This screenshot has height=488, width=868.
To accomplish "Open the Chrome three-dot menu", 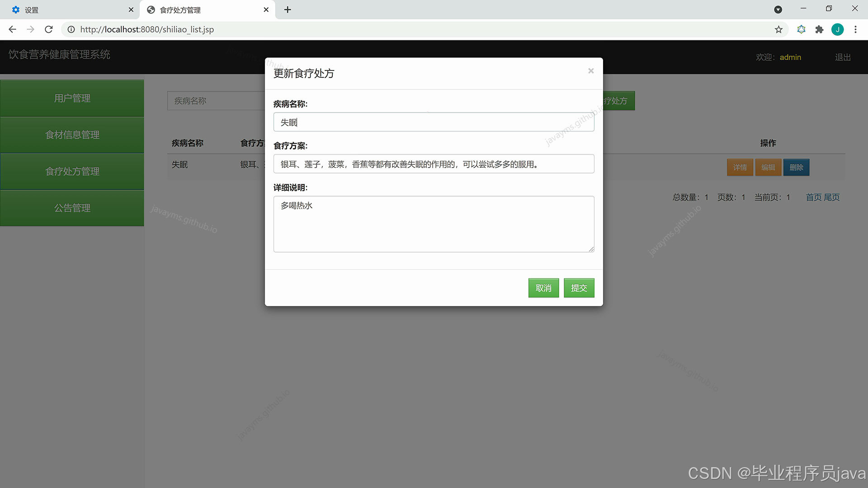I will pyautogui.click(x=855, y=29).
